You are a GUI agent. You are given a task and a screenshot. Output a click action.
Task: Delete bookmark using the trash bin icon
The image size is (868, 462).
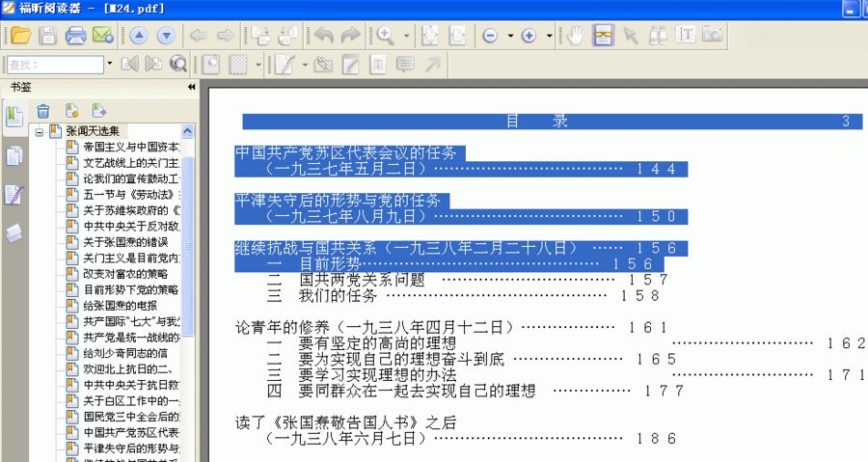click(x=43, y=111)
